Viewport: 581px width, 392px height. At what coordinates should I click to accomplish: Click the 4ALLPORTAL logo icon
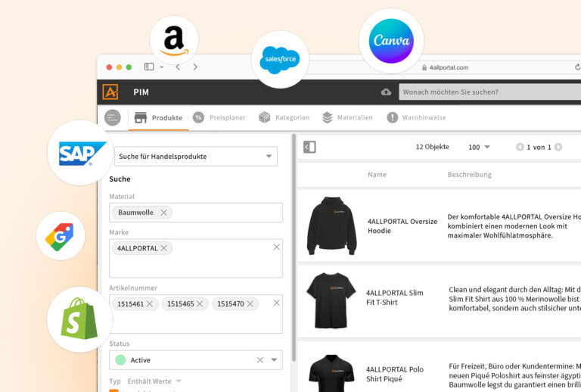[110, 92]
